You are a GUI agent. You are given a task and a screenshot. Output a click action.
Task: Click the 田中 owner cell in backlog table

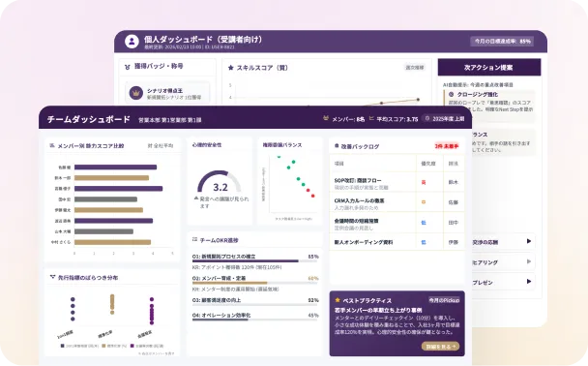454,223
